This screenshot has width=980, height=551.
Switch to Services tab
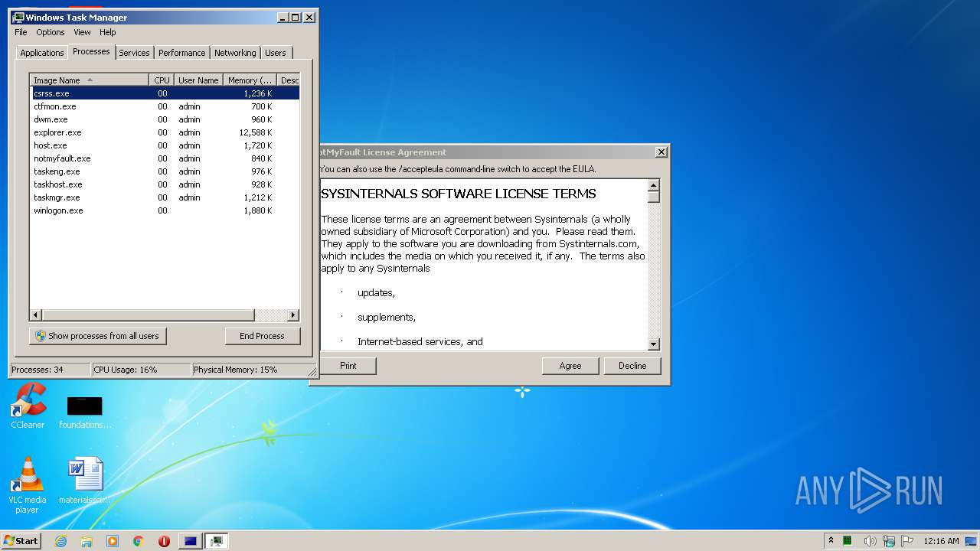click(134, 53)
